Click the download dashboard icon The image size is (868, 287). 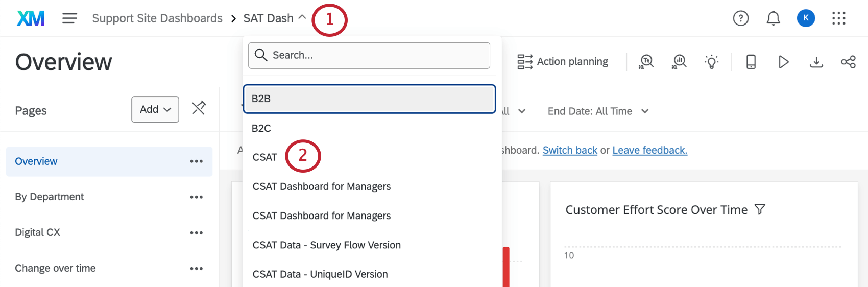click(816, 62)
